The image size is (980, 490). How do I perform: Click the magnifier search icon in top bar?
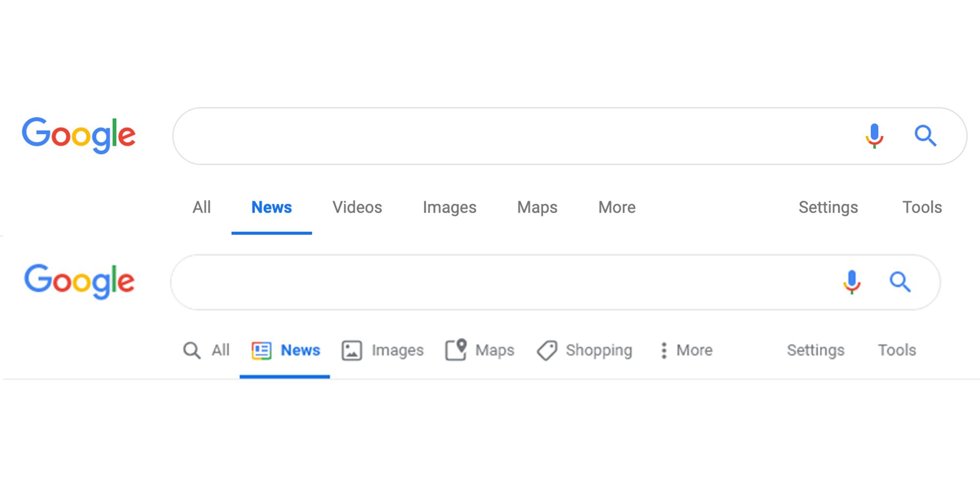click(x=925, y=136)
